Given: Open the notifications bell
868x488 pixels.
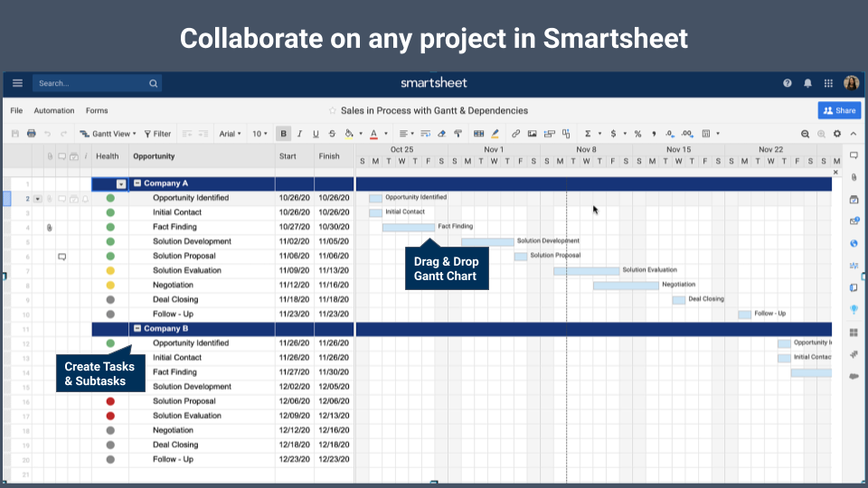Looking at the screenshot, I should [x=807, y=83].
